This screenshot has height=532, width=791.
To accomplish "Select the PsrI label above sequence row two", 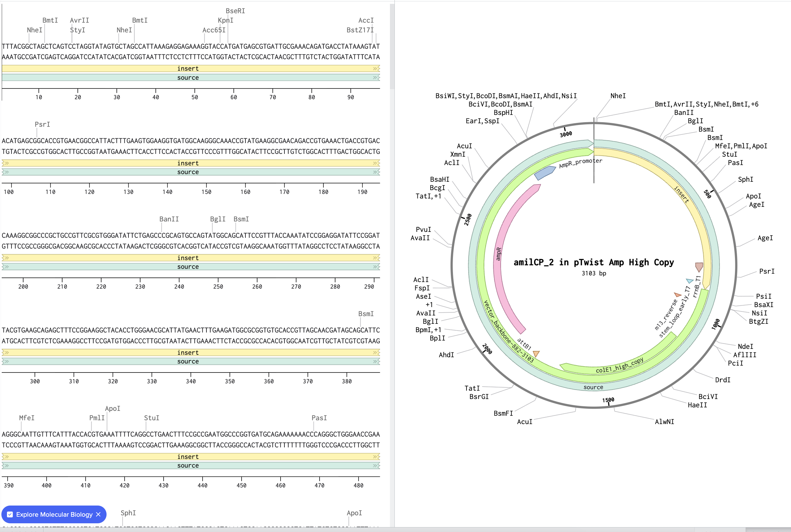I will pos(42,124).
